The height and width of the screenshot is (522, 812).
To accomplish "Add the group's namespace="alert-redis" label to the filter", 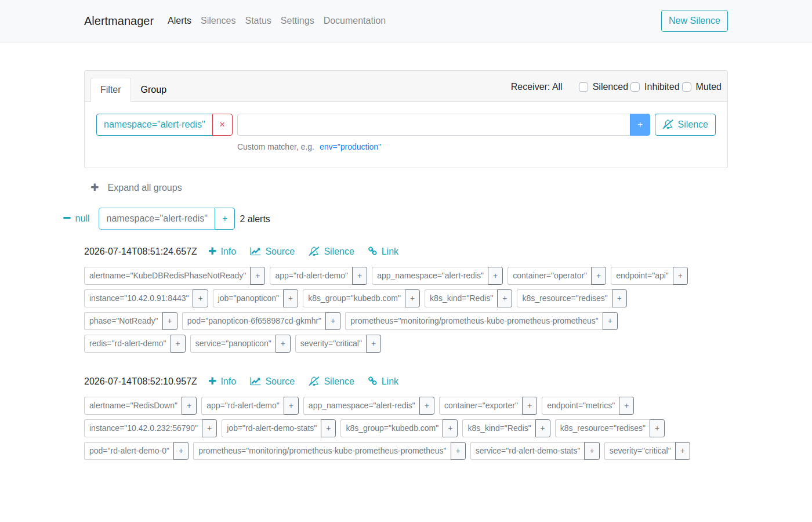I will (x=225, y=219).
